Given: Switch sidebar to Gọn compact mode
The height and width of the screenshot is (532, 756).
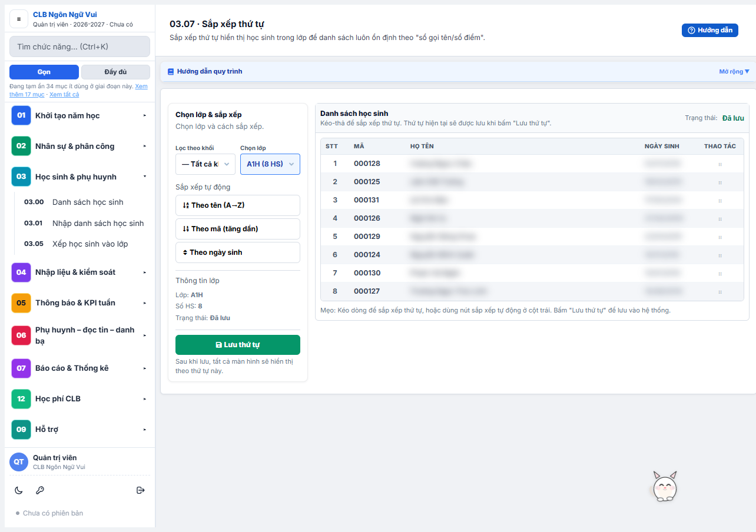Looking at the screenshot, I should pos(44,72).
